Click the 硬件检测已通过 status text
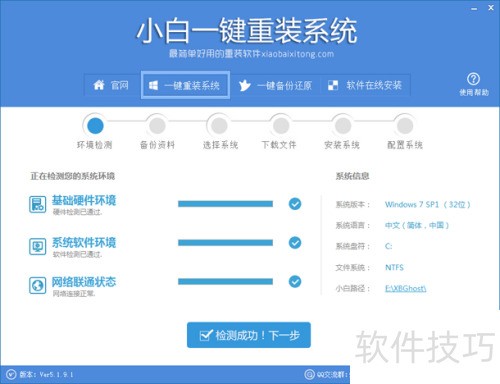Screen dimensions: 500x384 pos(77,212)
